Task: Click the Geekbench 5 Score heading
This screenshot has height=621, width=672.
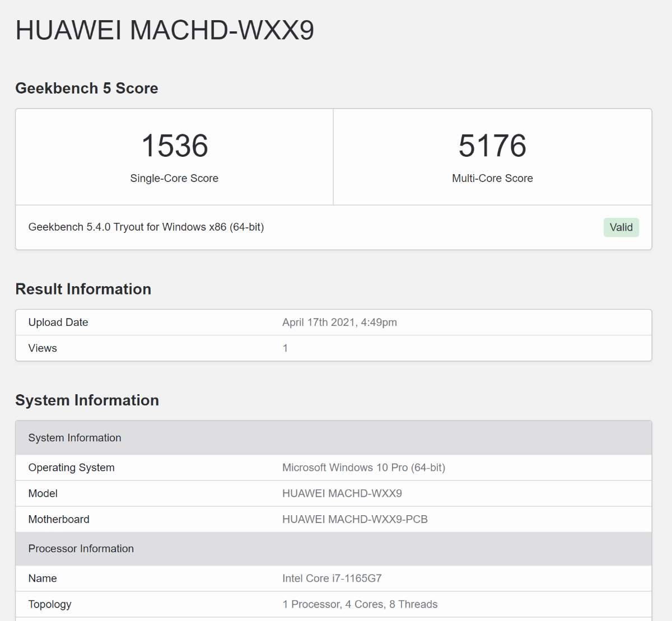Action: pyautogui.click(x=87, y=88)
